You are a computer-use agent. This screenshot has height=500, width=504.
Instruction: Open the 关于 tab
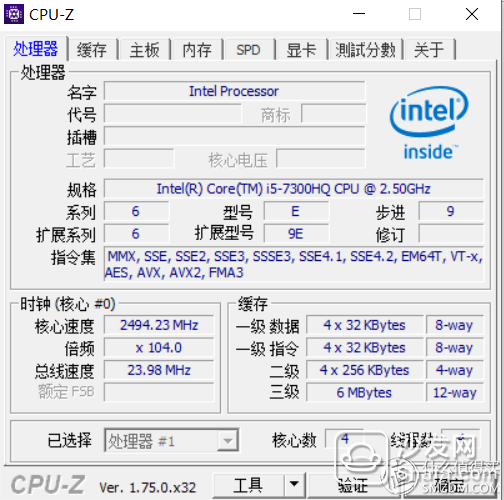429,50
